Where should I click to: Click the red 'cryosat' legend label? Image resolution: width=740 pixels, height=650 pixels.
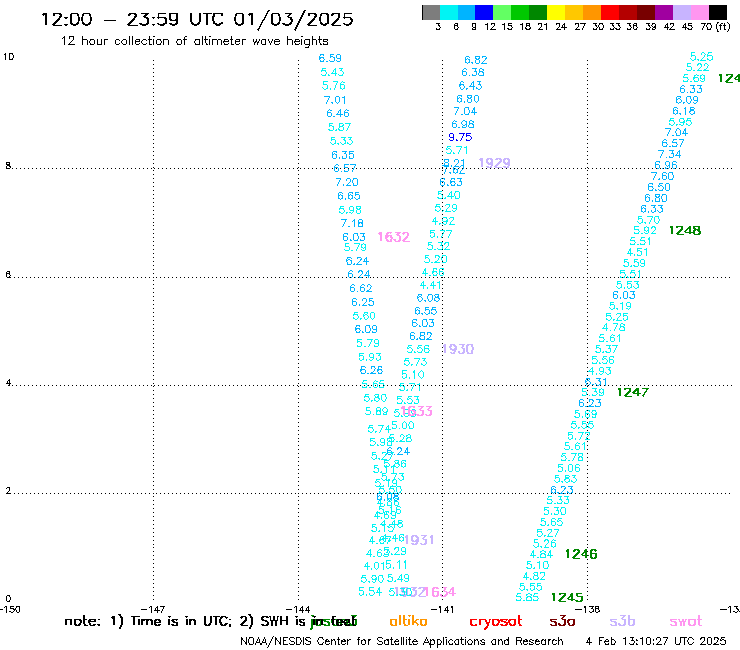click(496, 622)
